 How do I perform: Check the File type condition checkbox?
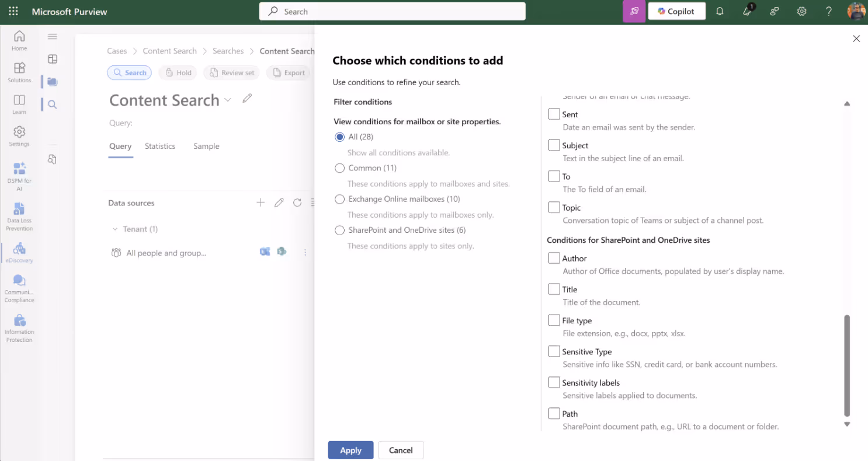tap(554, 320)
